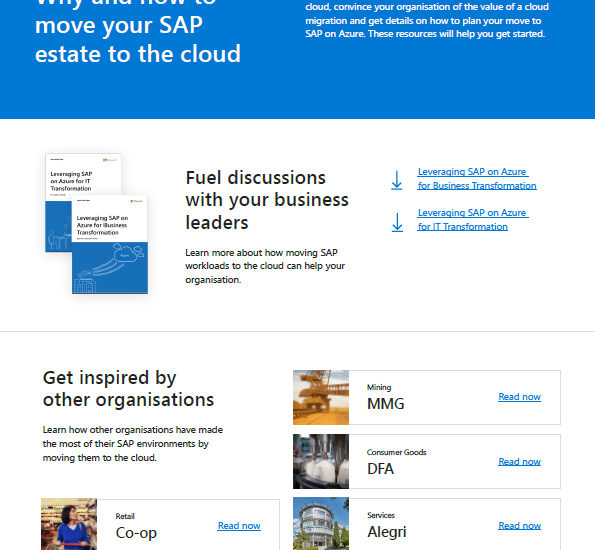This screenshot has width=595, height=550.
Task: Click the DFA milk bottles thumbnail
Action: coord(321,461)
